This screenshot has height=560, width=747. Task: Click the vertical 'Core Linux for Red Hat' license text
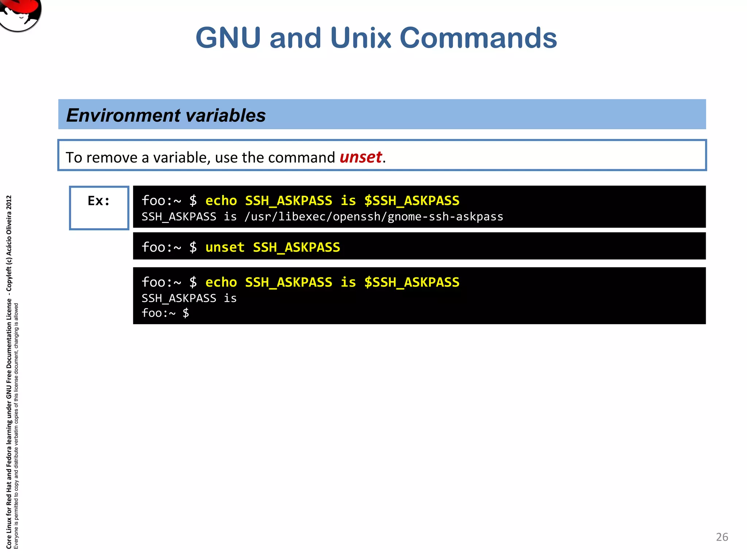pyautogui.click(x=9, y=372)
